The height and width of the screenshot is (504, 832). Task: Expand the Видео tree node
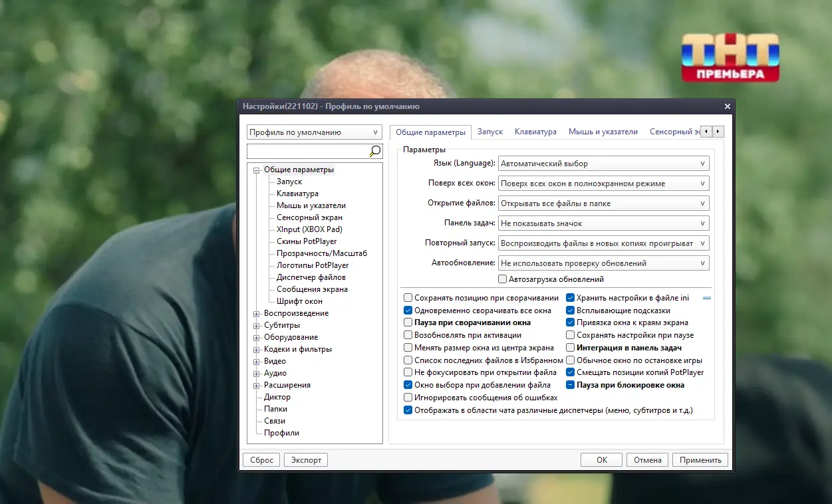point(256,362)
